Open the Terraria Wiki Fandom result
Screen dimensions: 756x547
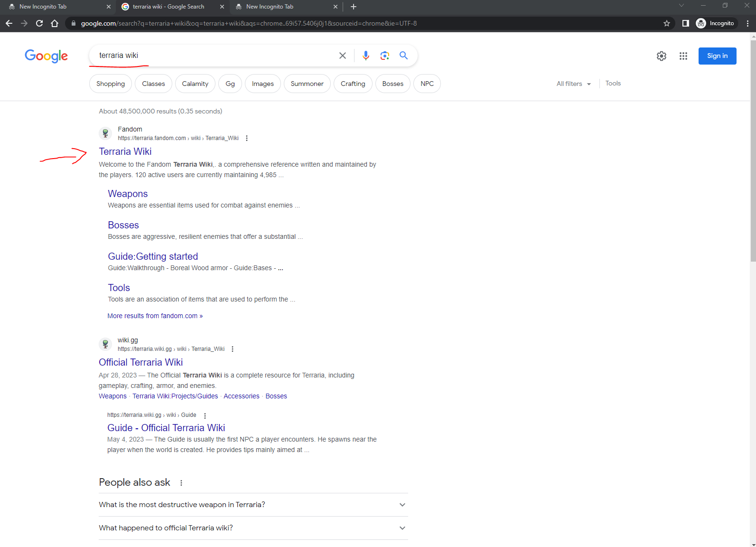coord(125,151)
